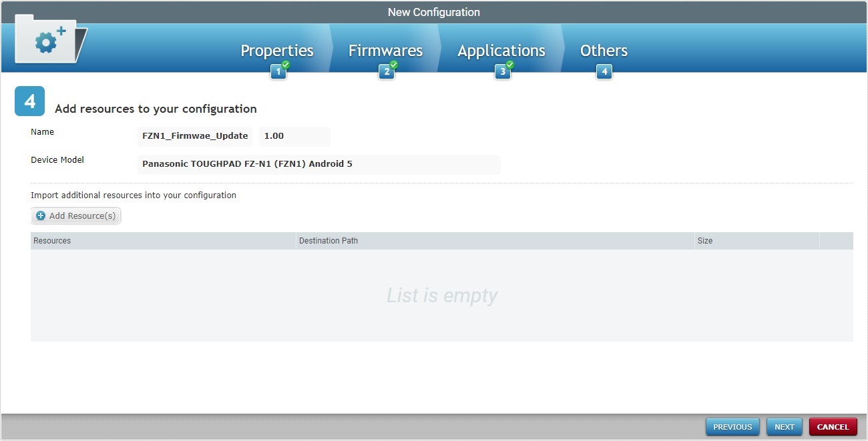Viewport: 868px width, 441px height.
Task: Click the 1.00 version field
Action: click(x=294, y=136)
